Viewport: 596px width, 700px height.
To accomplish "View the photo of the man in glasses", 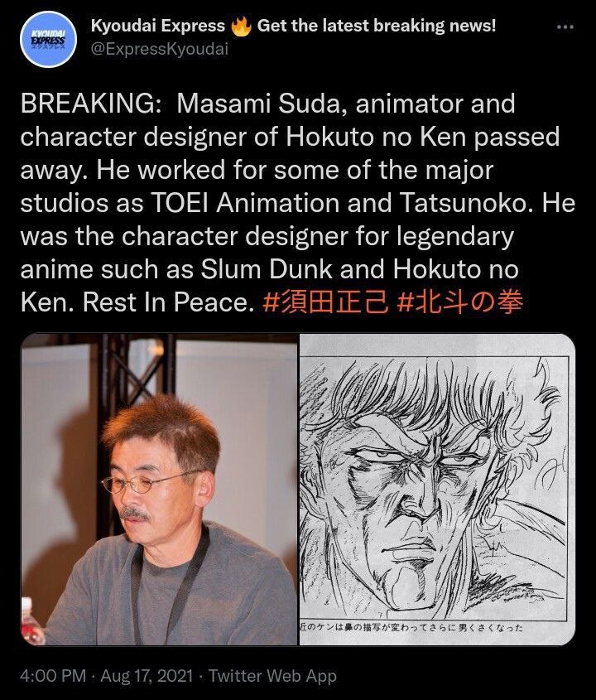I will click(159, 490).
